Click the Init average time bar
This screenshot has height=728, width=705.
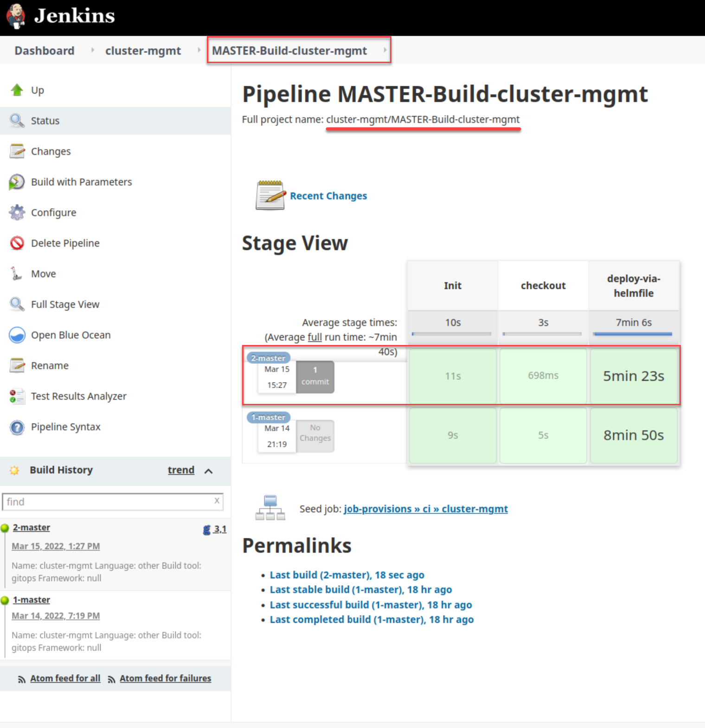[451, 334]
